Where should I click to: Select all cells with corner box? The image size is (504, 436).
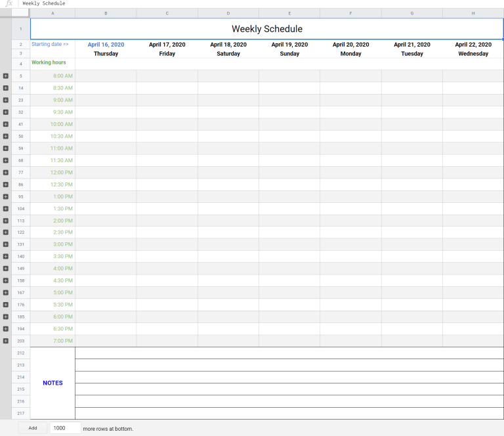[x=20, y=13]
